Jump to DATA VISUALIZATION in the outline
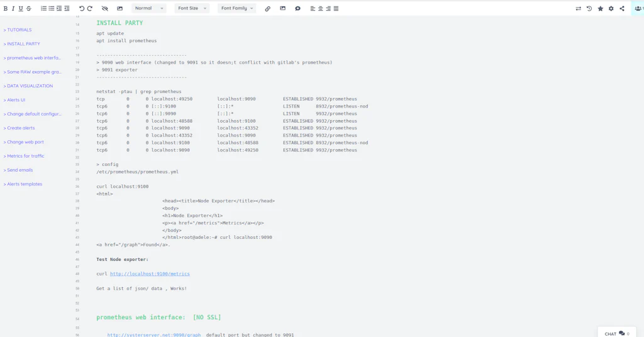The height and width of the screenshot is (337, 644). tap(28, 86)
